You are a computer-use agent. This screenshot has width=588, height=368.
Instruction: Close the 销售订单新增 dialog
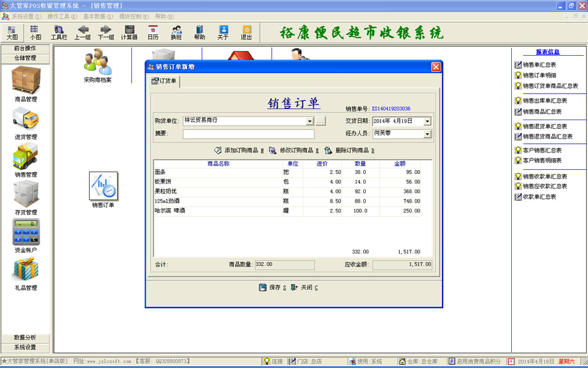coord(436,67)
